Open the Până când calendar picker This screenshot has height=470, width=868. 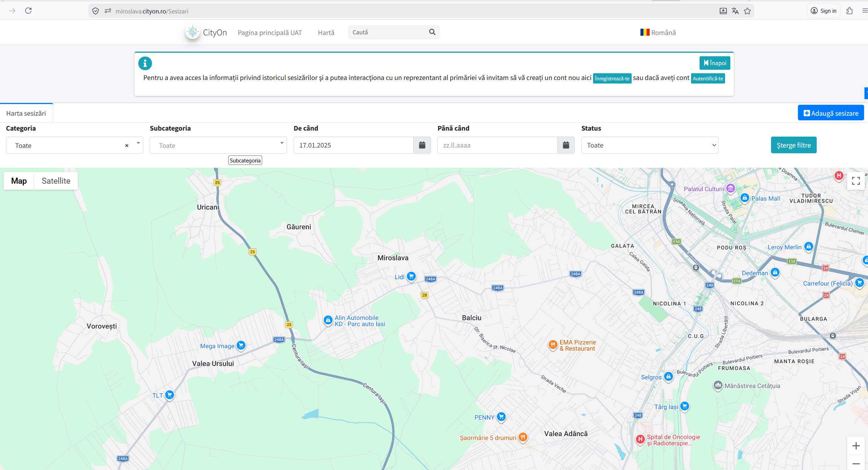(566, 145)
